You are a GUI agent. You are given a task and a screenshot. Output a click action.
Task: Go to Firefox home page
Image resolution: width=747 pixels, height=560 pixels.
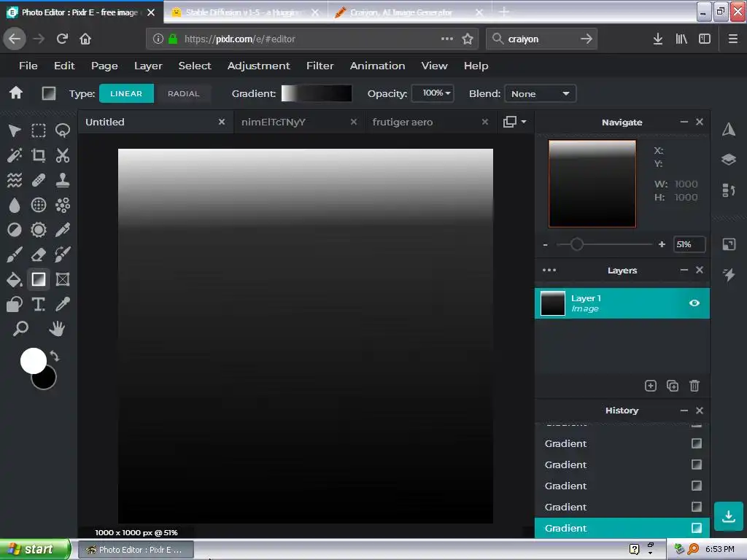click(x=85, y=39)
